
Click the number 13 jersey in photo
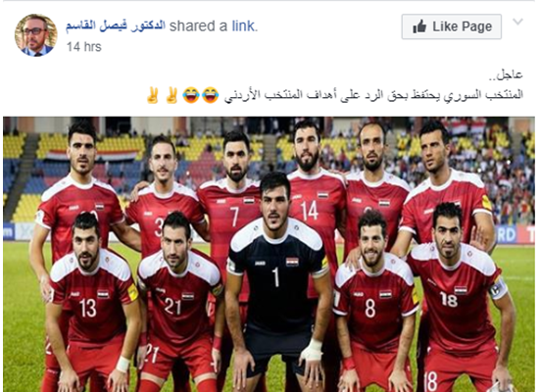click(93, 296)
